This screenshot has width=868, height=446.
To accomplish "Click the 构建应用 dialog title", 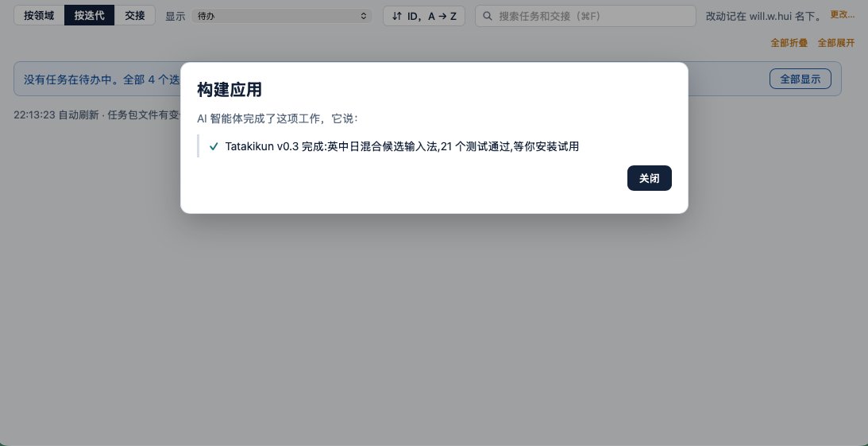I will click(x=230, y=90).
